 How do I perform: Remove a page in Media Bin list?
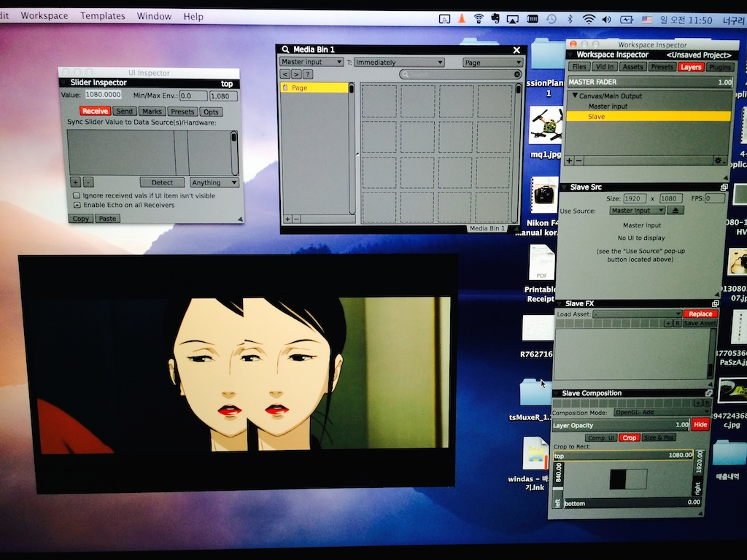point(296,219)
